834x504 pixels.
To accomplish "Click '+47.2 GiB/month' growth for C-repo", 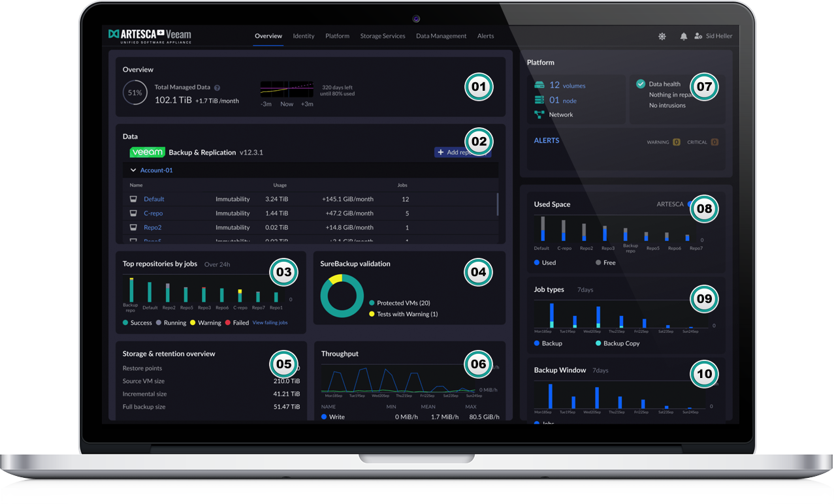I will coord(348,213).
